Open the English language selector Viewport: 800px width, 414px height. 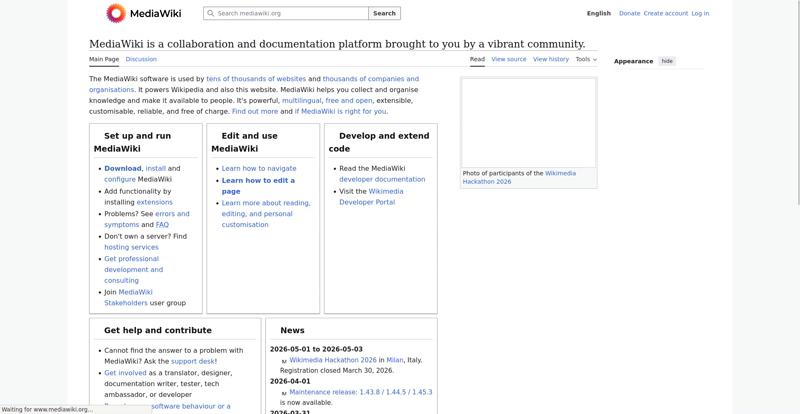[598, 13]
